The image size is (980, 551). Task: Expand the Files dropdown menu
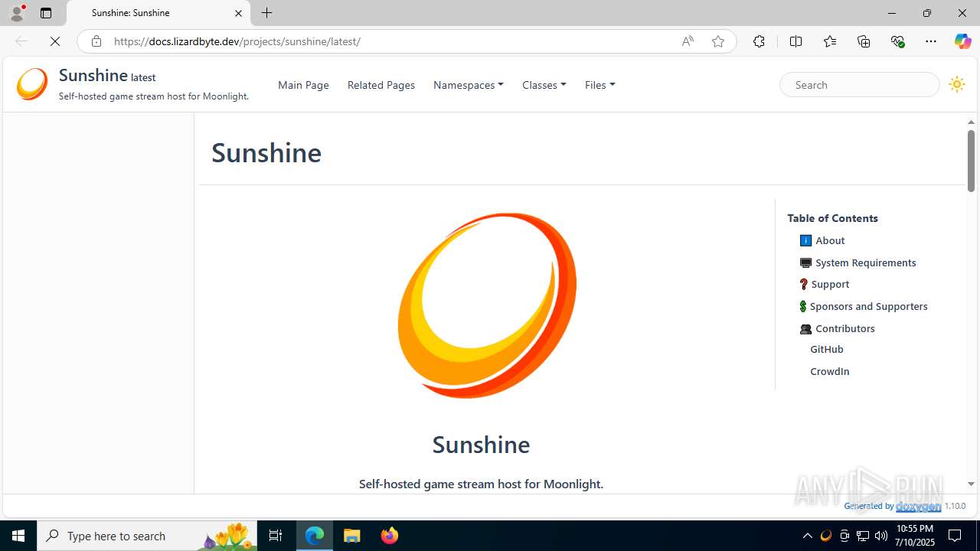tap(600, 85)
